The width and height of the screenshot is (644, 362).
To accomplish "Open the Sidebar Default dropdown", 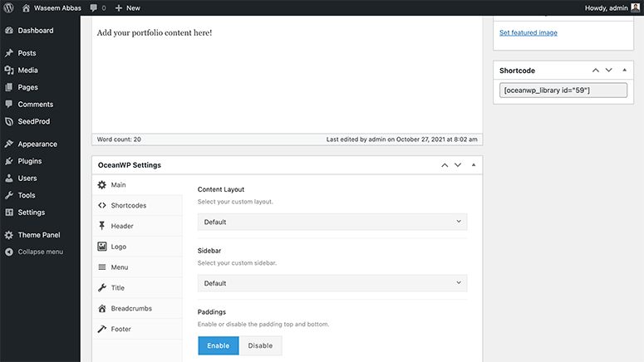I will tap(332, 283).
